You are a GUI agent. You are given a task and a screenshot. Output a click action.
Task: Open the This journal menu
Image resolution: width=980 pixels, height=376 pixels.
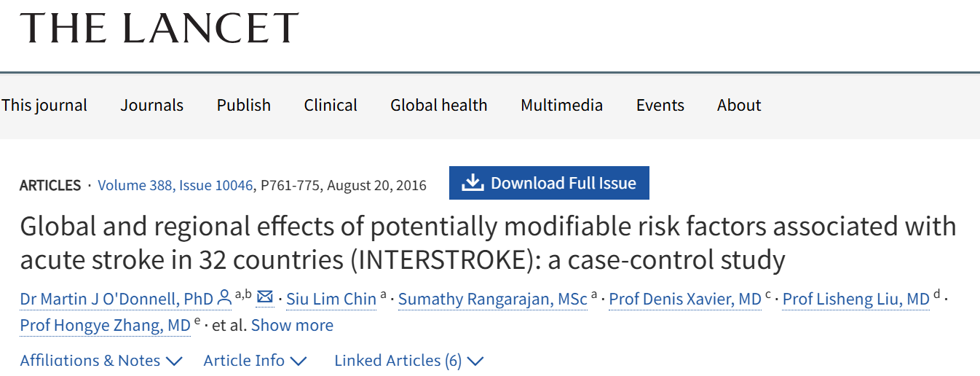44,105
